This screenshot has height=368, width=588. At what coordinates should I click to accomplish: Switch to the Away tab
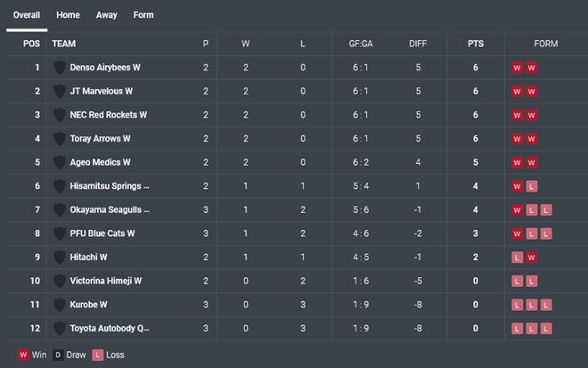click(107, 15)
